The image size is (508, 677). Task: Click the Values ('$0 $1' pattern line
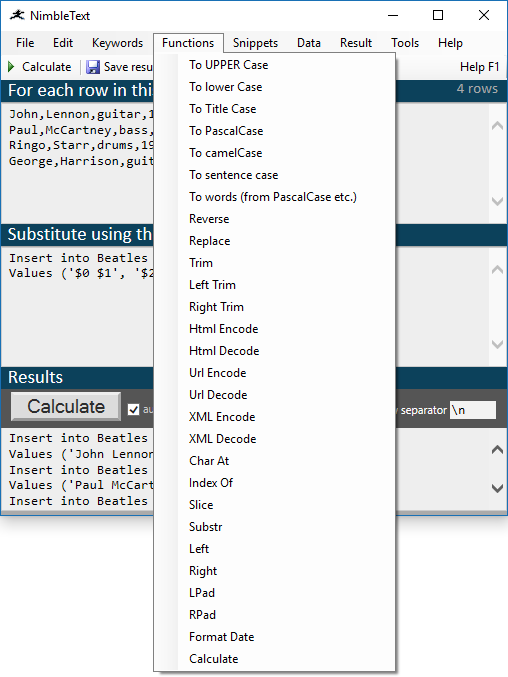pos(81,273)
